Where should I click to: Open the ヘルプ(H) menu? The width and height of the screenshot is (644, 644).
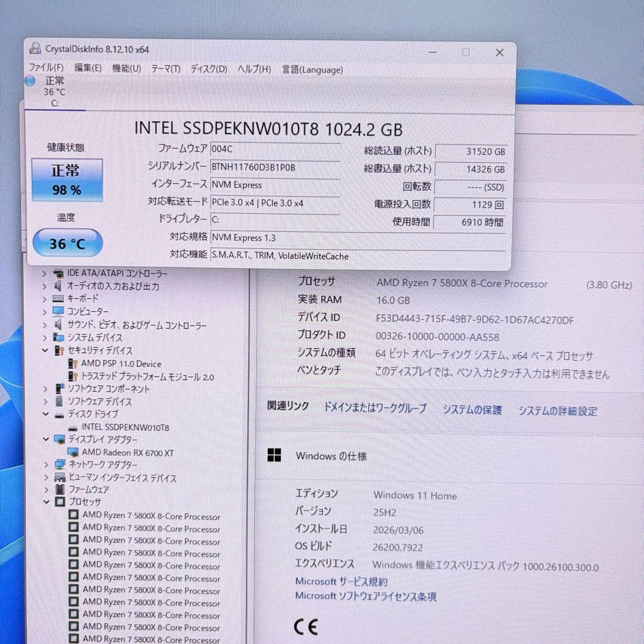[254, 69]
